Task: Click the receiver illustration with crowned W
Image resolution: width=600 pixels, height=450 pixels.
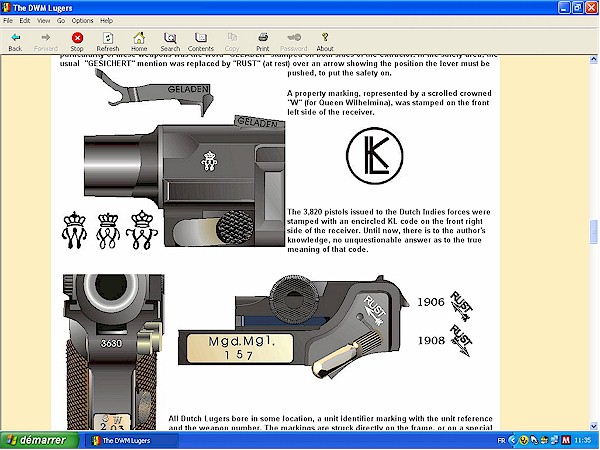Action: 184,181
